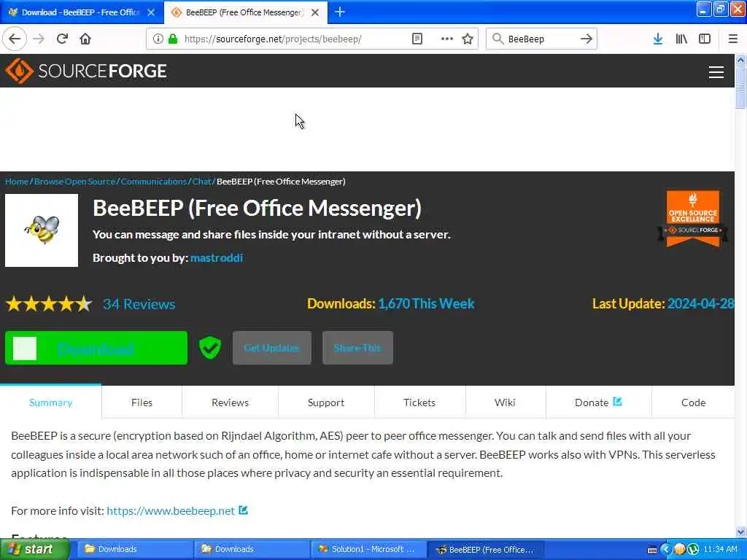Click the page scrollbar up arrow

(740, 60)
